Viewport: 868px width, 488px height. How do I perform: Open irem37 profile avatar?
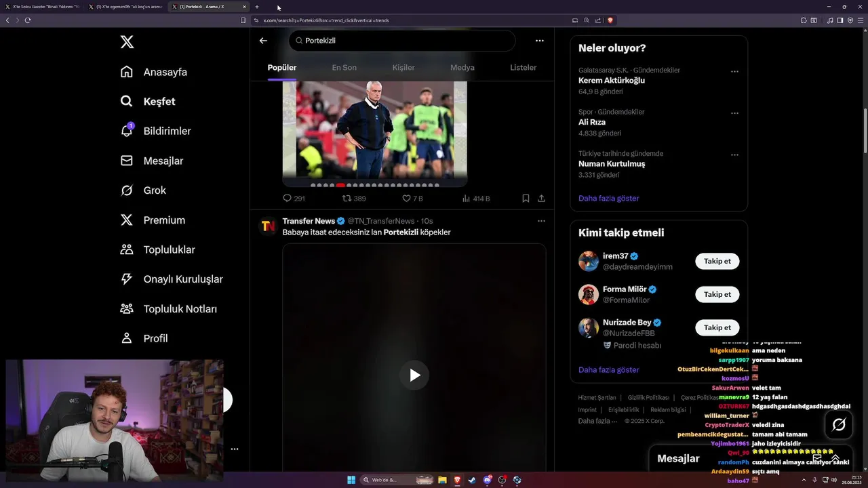click(589, 261)
